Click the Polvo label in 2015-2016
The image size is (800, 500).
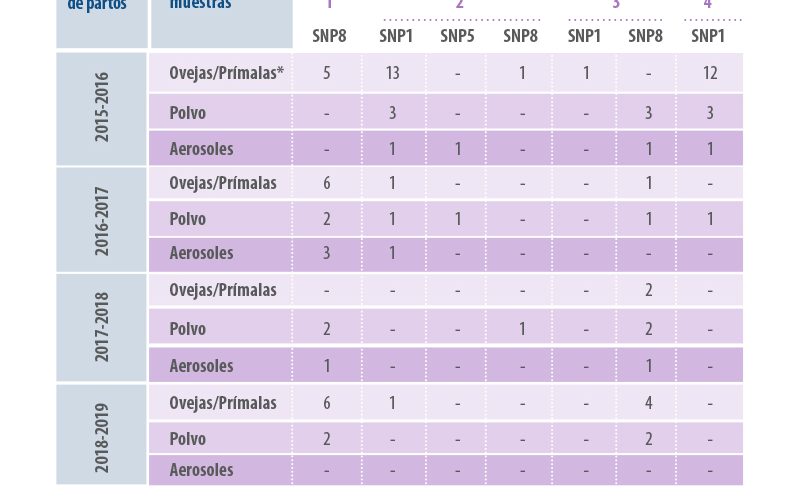point(187,113)
